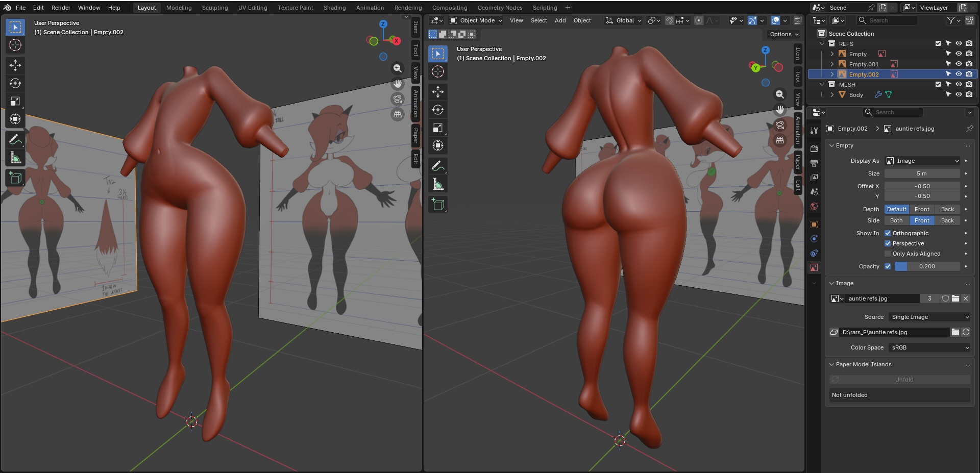Click the Size 5 m field
This screenshot has height=473, width=980.
point(922,173)
